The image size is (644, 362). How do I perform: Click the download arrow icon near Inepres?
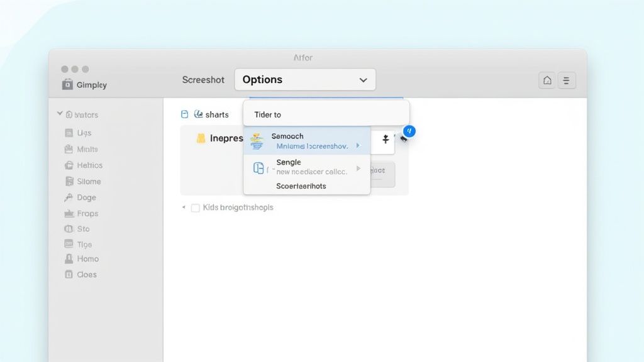[x=385, y=141]
